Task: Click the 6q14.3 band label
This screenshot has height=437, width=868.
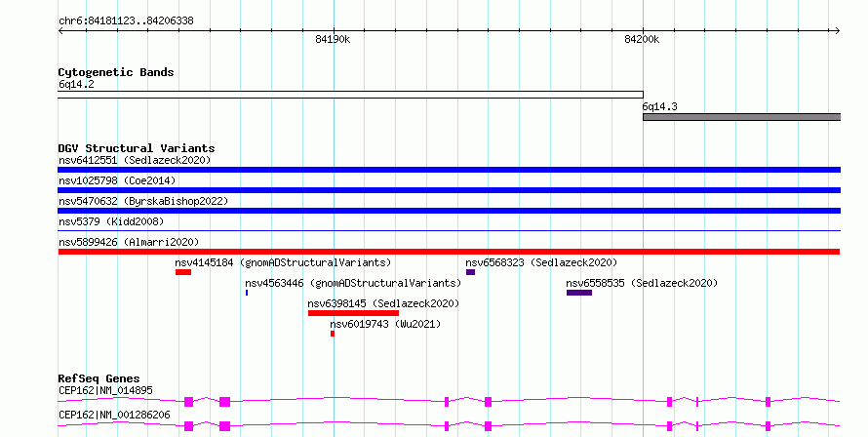Action: point(660,106)
